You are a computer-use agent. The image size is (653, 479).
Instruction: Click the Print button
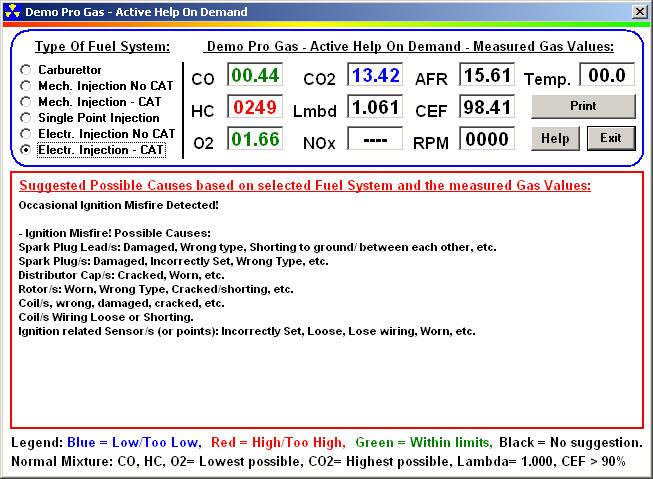[583, 106]
